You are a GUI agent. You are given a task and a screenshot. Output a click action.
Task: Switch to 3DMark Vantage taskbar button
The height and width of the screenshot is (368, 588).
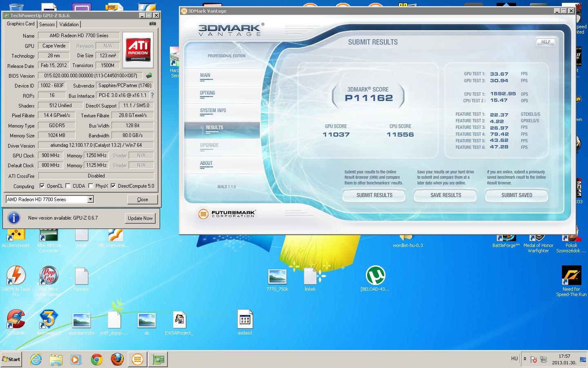[x=138, y=359]
